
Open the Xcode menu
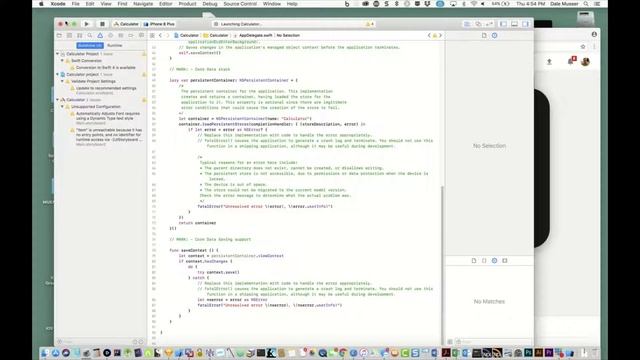coord(58,4)
